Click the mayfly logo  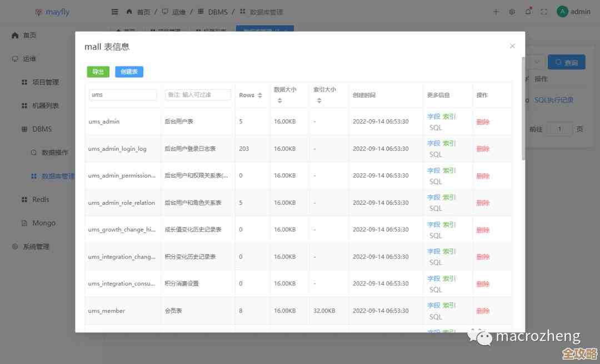coord(52,11)
